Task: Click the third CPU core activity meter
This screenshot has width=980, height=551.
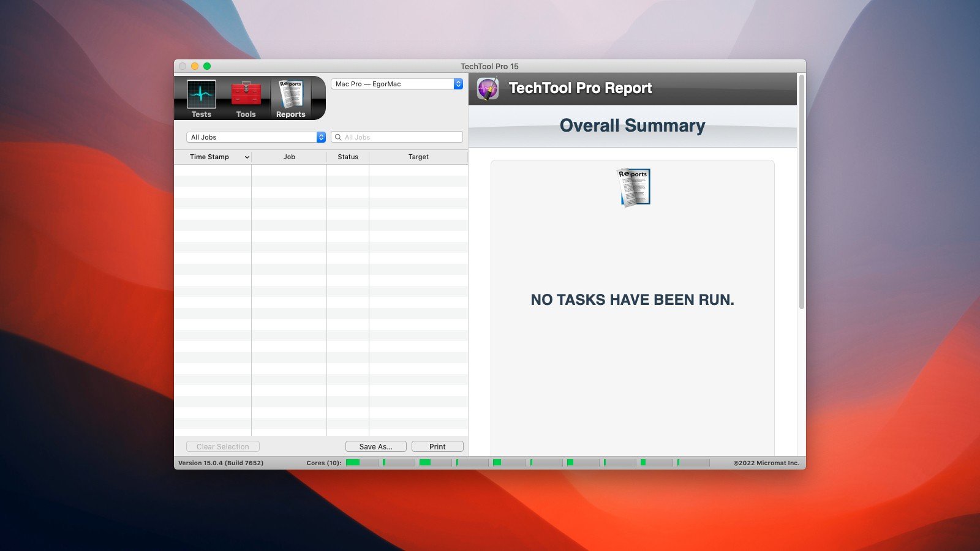Action: (435, 463)
